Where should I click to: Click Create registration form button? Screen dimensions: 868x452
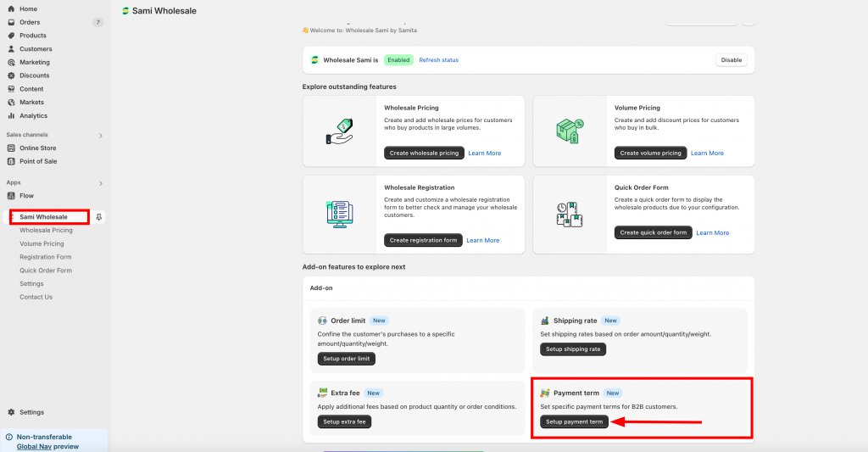[x=423, y=240]
